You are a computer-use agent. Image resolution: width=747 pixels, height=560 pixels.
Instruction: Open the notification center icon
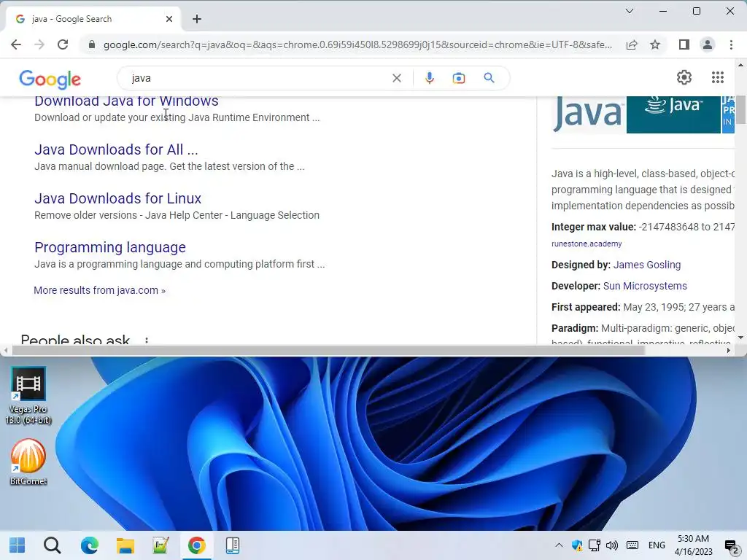[731, 545]
